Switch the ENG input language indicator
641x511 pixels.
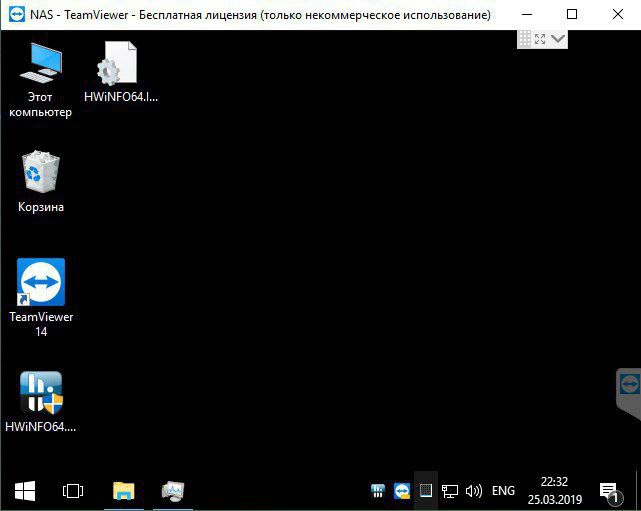tap(503, 491)
